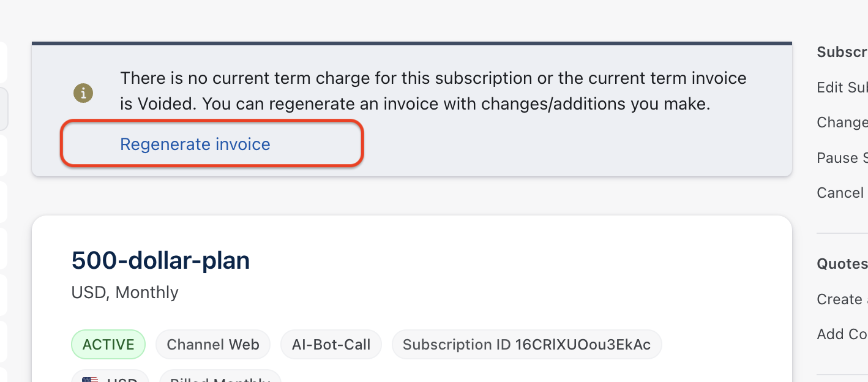Screen dimensions: 868x382
Task: Click the Channel Web tag
Action: (x=213, y=345)
